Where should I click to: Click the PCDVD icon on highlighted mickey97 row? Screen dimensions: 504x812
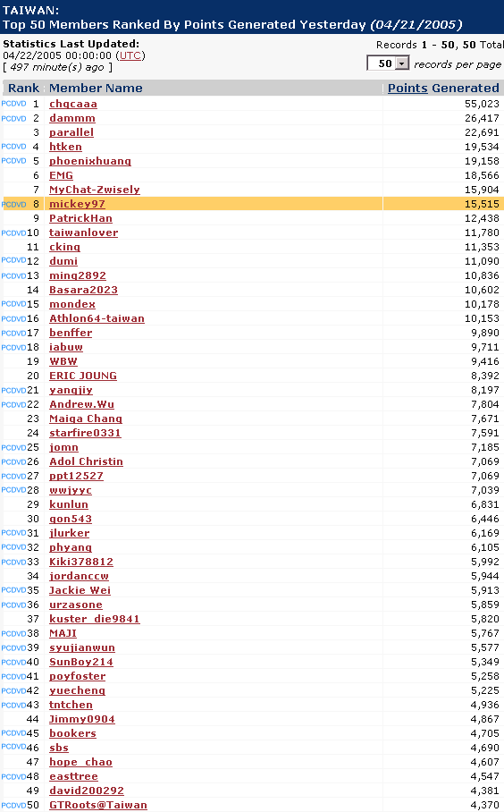click(x=14, y=205)
